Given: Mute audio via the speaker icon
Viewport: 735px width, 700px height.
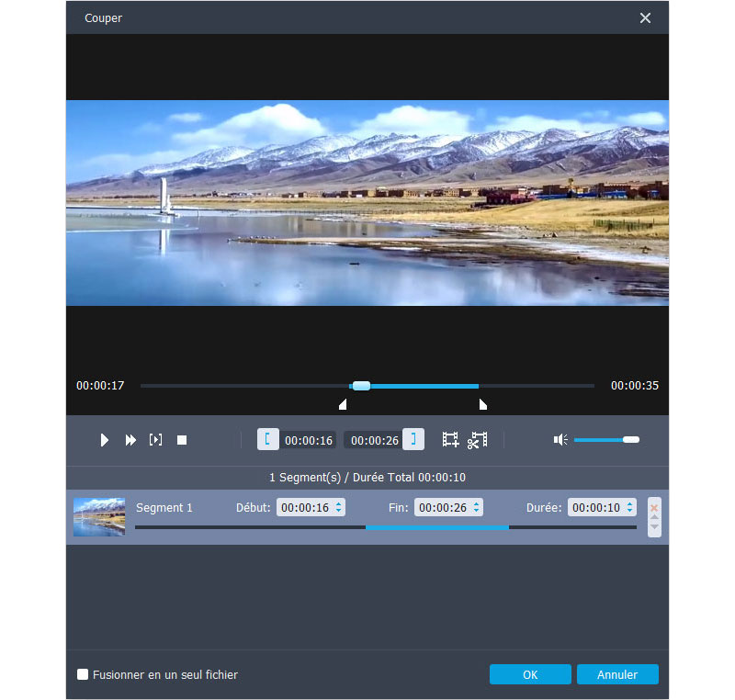Looking at the screenshot, I should (560, 439).
